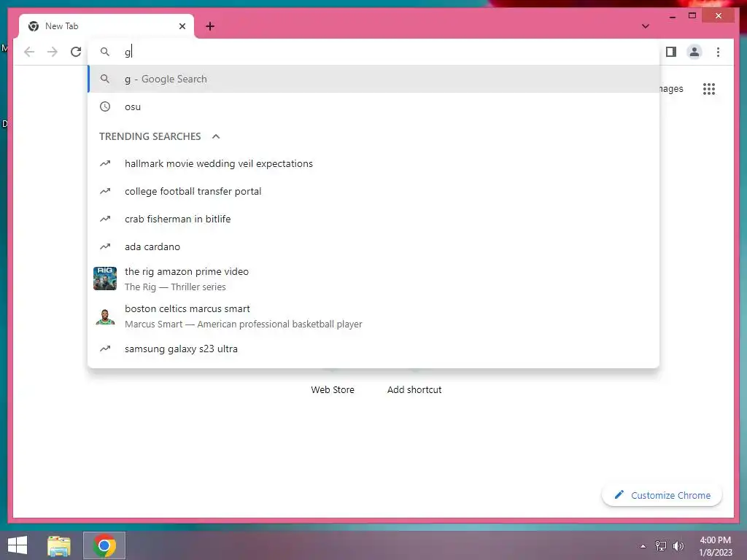Select the 'osu' history suggestion
Viewport: 747px width, 560px height.
[x=373, y=106]
